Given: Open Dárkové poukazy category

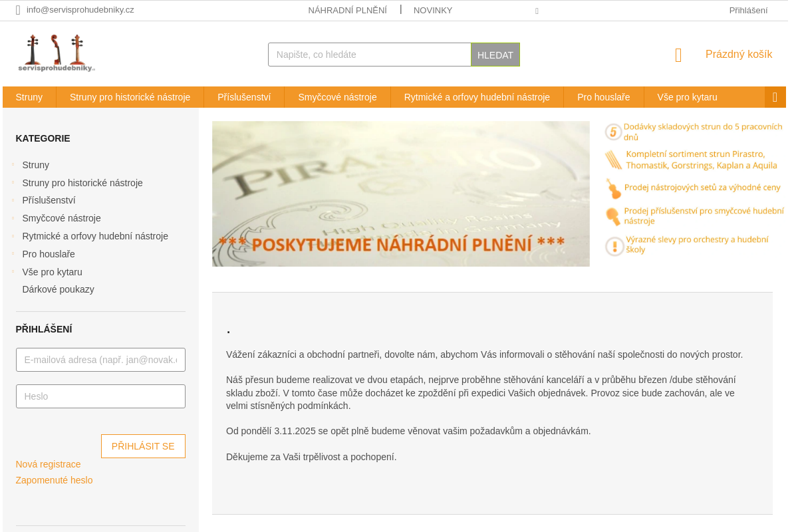Looking at the screenshot, I should [58, 289].
